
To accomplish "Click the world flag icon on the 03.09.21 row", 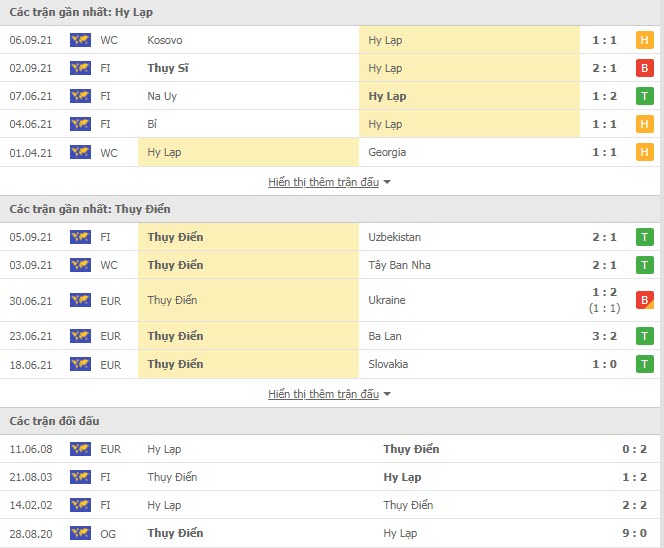I will (80, 265).
